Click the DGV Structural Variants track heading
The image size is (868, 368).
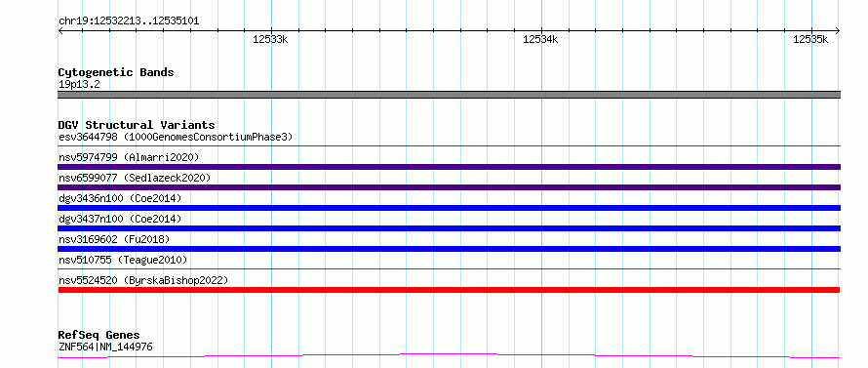pos(137,125)
